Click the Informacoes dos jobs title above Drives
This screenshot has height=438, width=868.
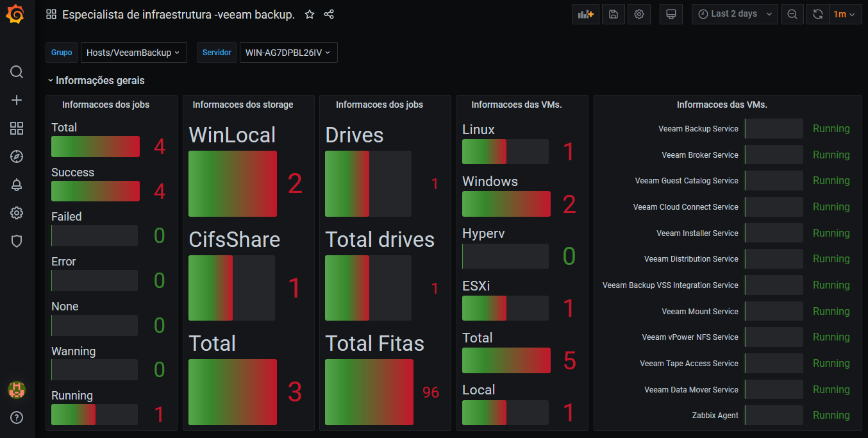coord(380,105)
